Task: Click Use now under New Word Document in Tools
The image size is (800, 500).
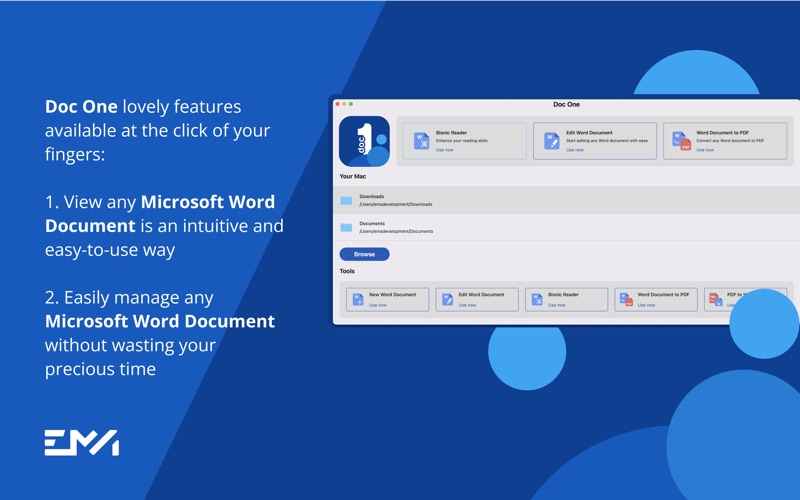Action: pos(378,305)
